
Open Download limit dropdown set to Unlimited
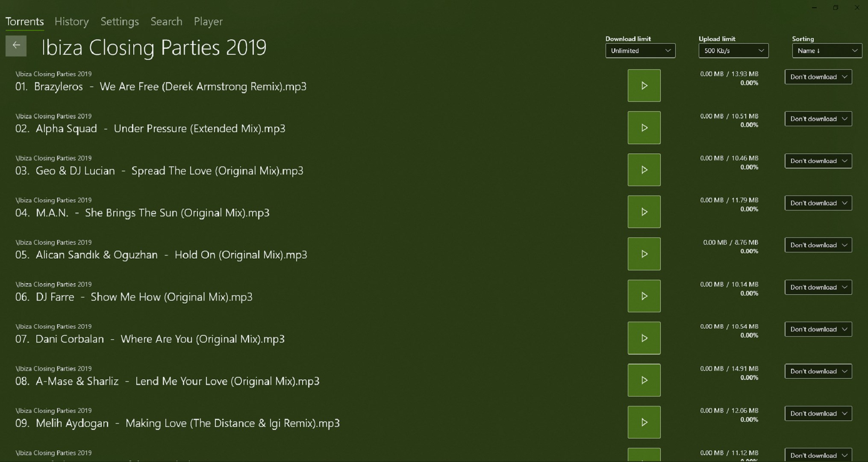pos(640,50)
